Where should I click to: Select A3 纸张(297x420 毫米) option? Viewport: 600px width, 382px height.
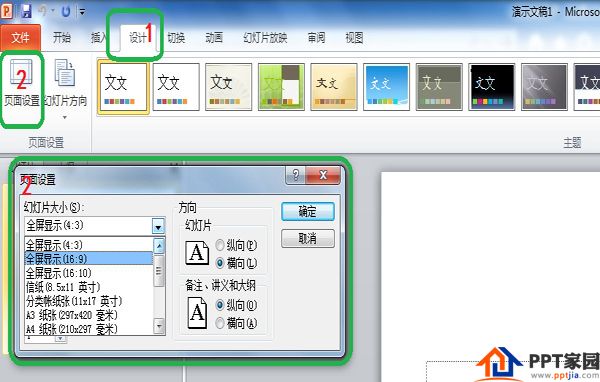88,315
